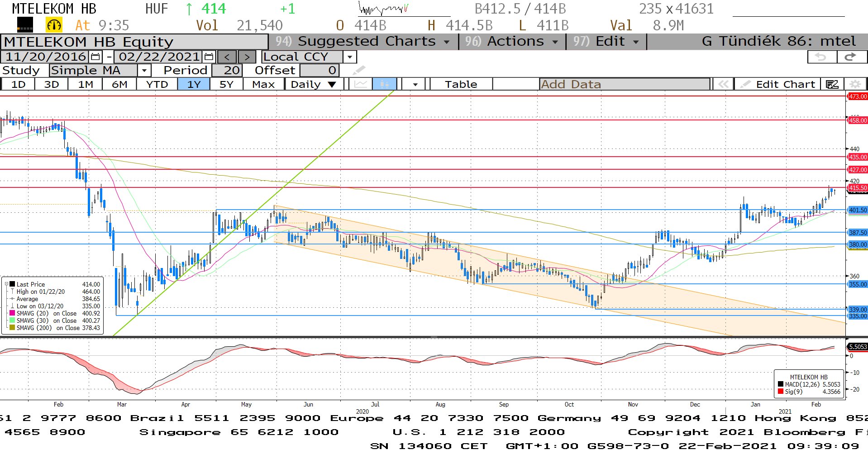Viewport: 868px width, 464px height.
Task: Select the 3D range tab
Action: click(52, 84)
